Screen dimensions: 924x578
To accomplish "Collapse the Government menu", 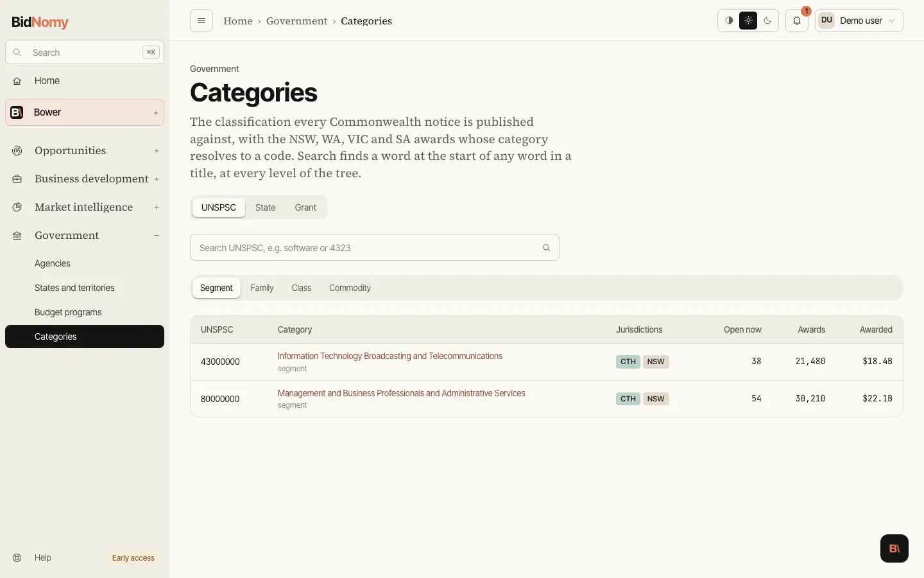I will [157, 236].
